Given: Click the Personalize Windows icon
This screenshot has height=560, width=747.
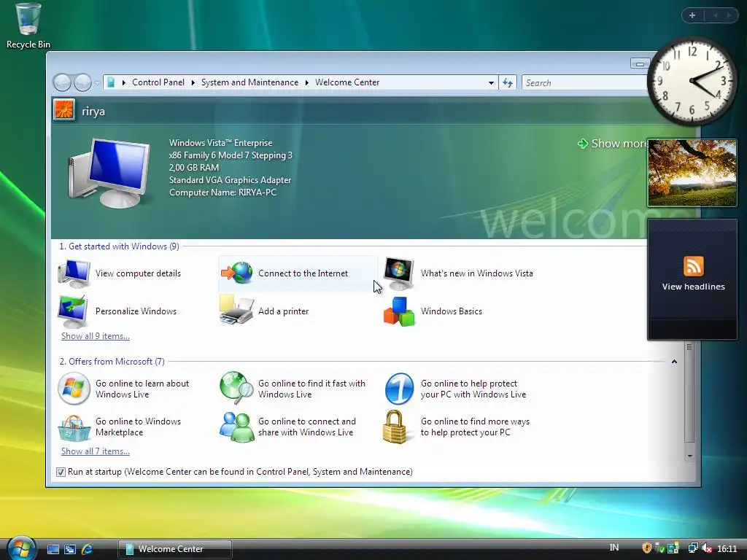Looking at the screenshot, I should (x=72, y=311).
